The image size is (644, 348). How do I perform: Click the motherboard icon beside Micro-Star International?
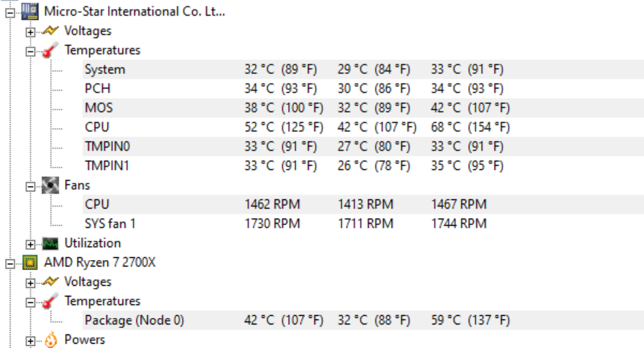click(x=30, y=11)
